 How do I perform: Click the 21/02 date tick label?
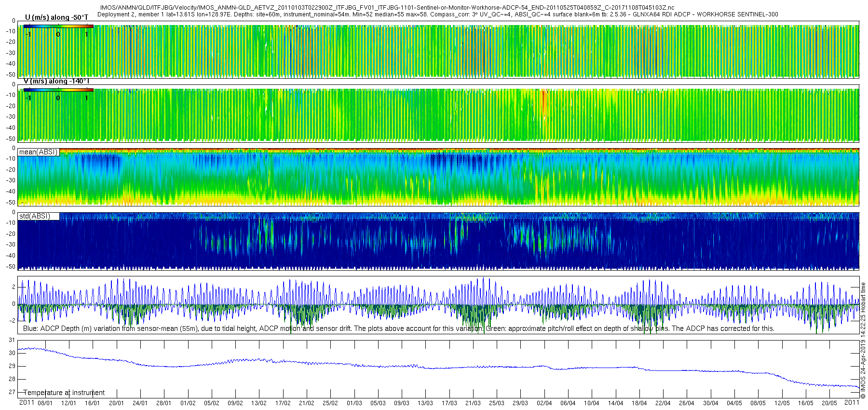[307, 403]
